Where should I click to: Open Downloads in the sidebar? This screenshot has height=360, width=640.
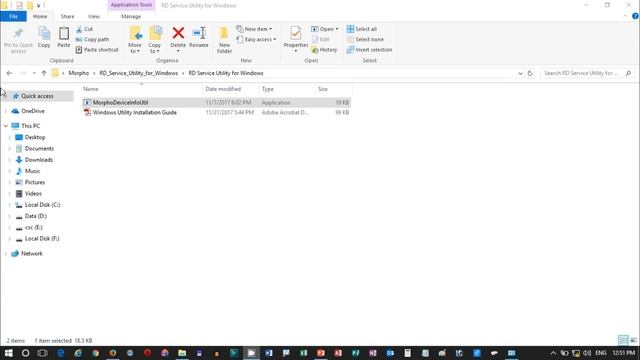(38, 160)
